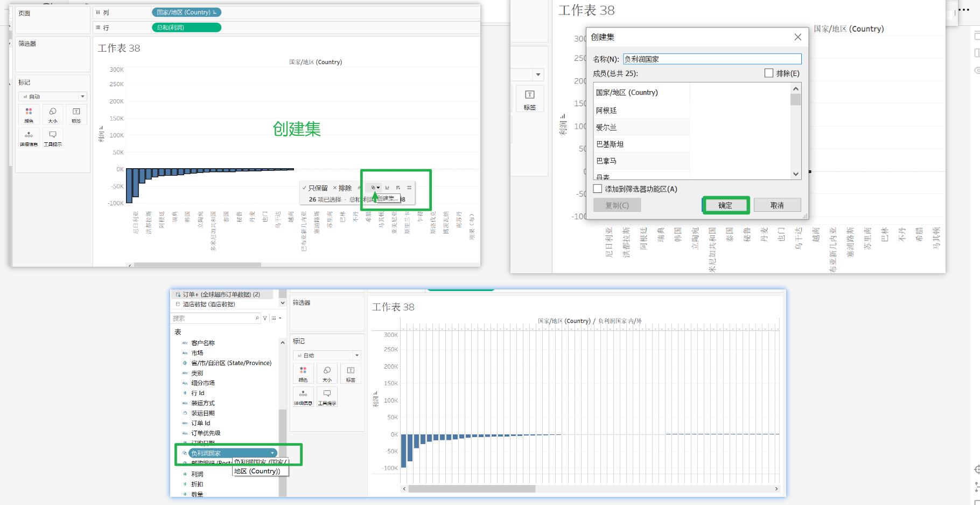The width and height of the screenshot is (980, 505).
Task: Click the filter funnel icon beside search box
Action: point(265,319)
